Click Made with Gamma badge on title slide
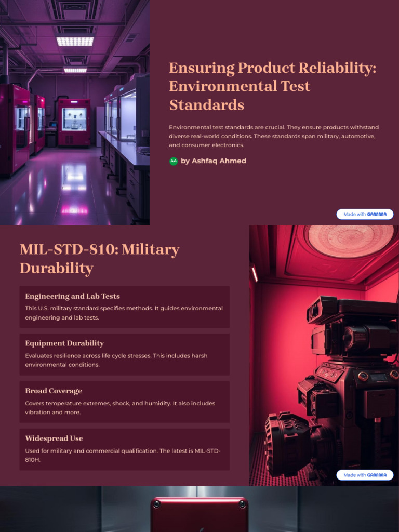399x532 pixels. 365,215
